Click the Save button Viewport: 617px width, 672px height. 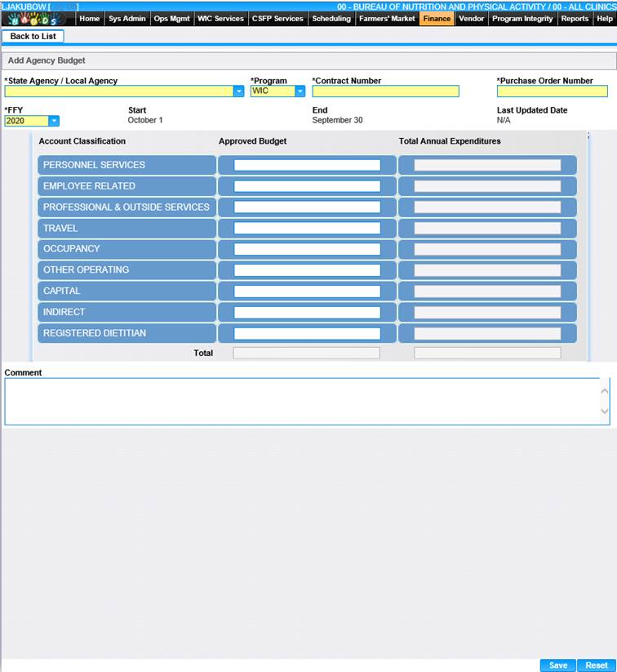[x=558, y=665]
